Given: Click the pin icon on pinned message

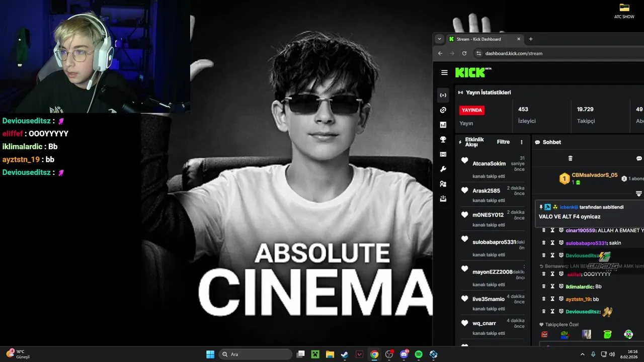Looking at the screenshot, I should tap(541, 207).
